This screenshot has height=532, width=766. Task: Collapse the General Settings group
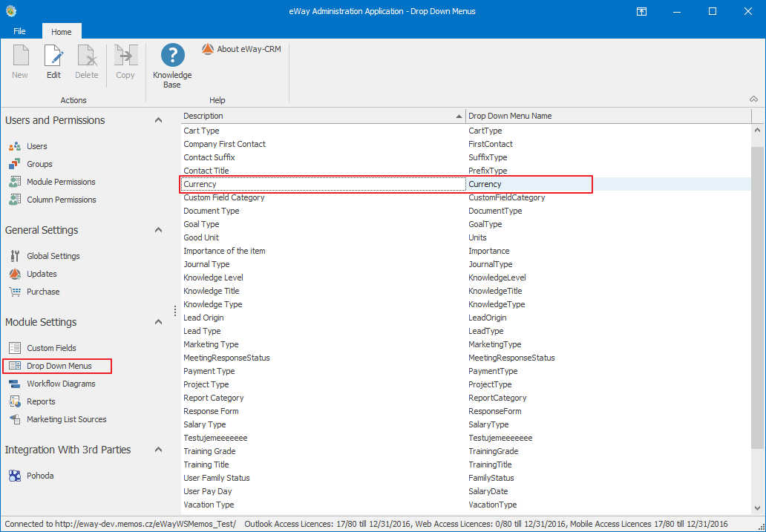click(158, 230)
